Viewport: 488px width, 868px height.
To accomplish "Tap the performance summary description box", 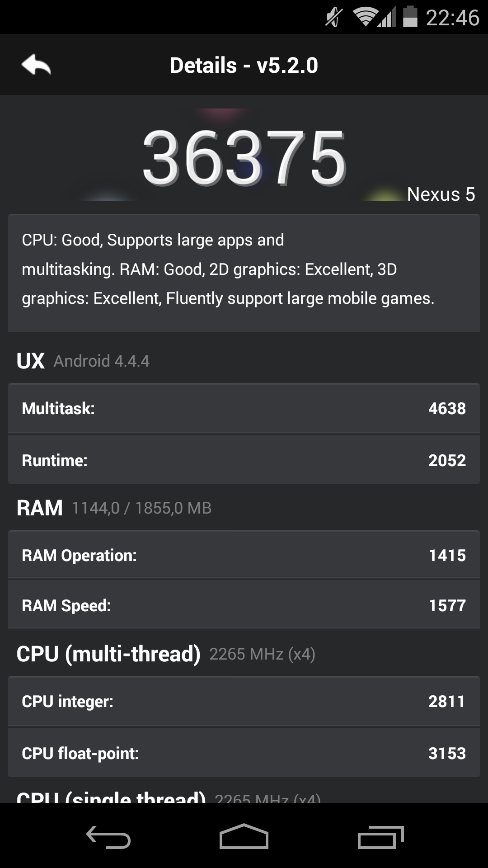I will [244, 273].
